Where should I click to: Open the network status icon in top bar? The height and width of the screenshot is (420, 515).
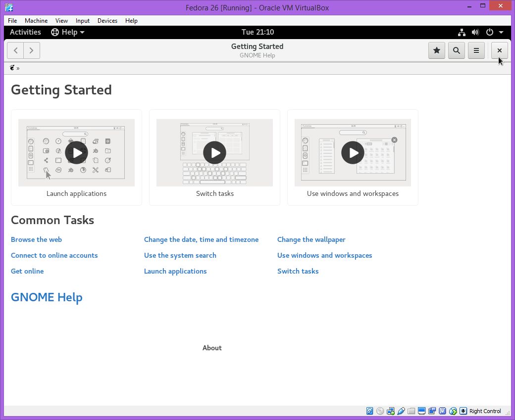[x=462, y=32]
